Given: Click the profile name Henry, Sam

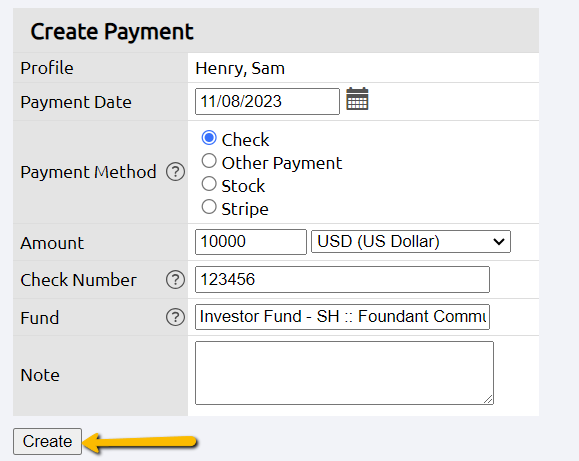Looking at the screenshot, I should 240,68.
